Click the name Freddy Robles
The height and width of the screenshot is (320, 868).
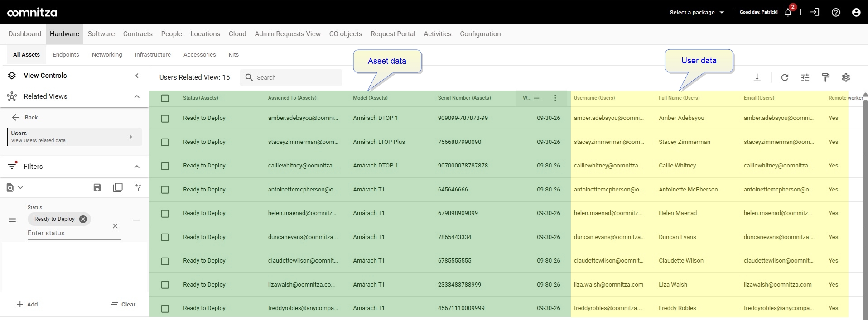(677, 308)
